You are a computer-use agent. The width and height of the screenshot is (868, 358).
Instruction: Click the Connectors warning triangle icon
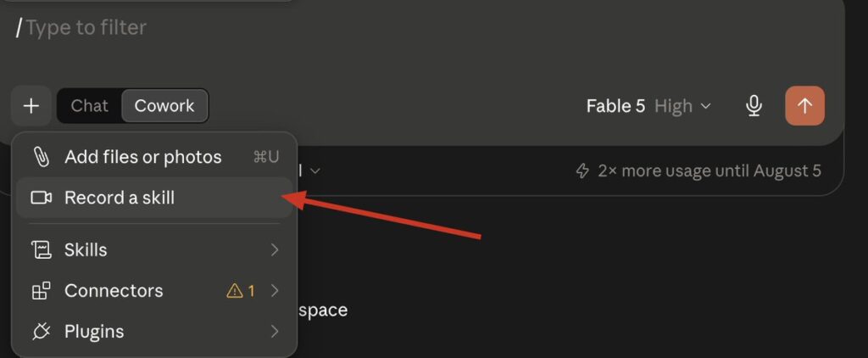(235, 290)
